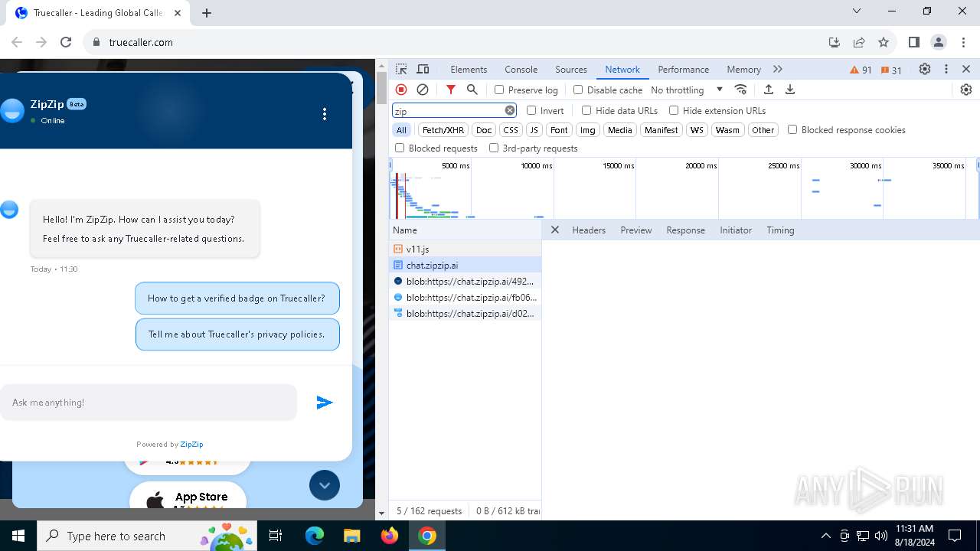Open the Timing tab of request

tap(780, 230)
